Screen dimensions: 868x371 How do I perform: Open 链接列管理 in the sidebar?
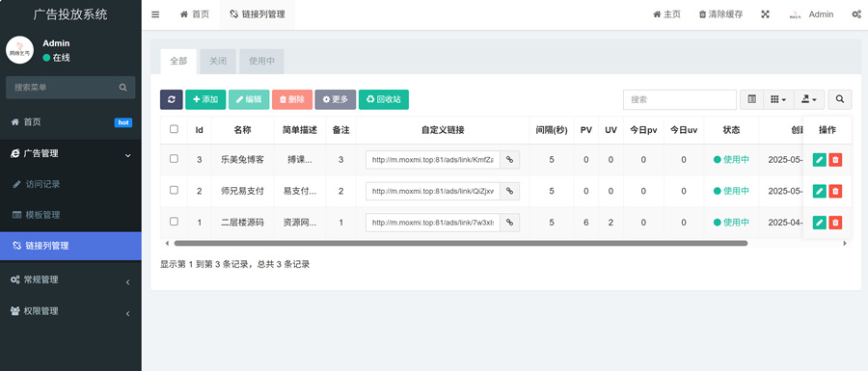coord(70,246)
